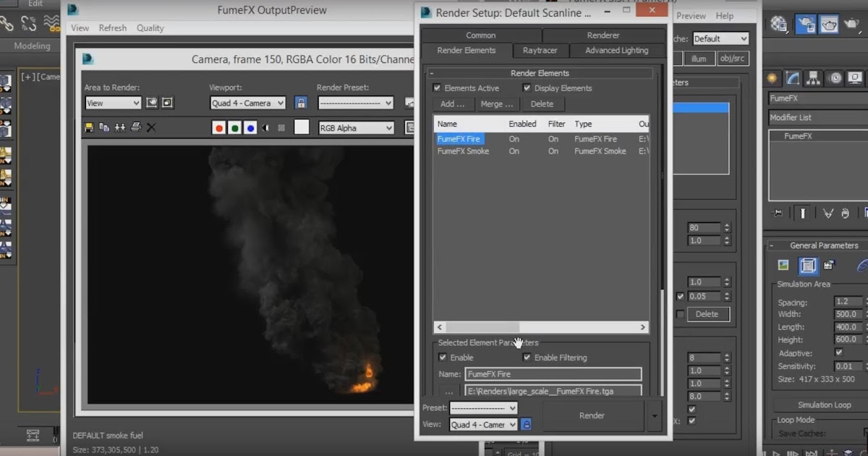Click the obj/src tab button

point(733,59)
